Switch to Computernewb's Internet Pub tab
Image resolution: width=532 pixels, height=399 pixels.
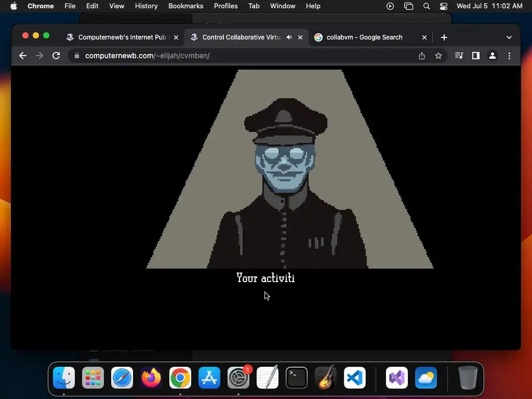pos(122,37)
